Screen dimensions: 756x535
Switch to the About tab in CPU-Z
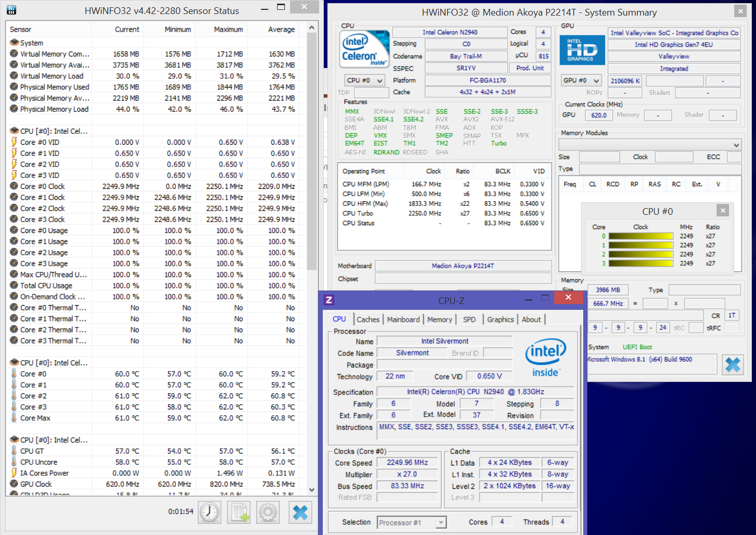tap(531, 320)
